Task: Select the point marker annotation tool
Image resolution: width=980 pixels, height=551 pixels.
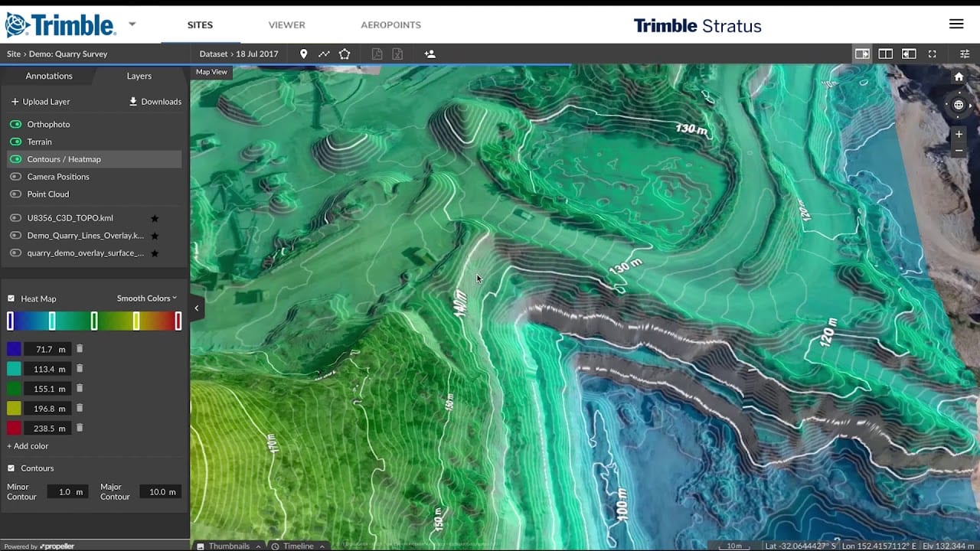Action: click(x=303, y=54)
